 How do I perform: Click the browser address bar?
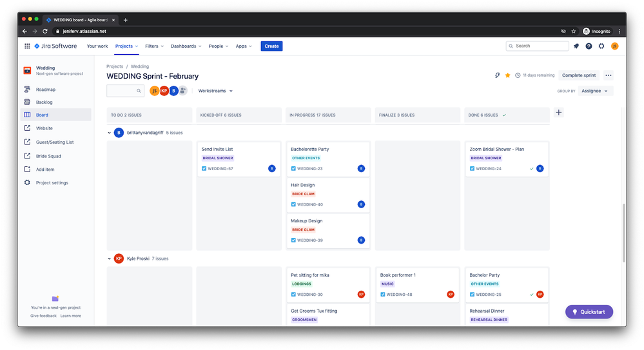tap(306, 31)
